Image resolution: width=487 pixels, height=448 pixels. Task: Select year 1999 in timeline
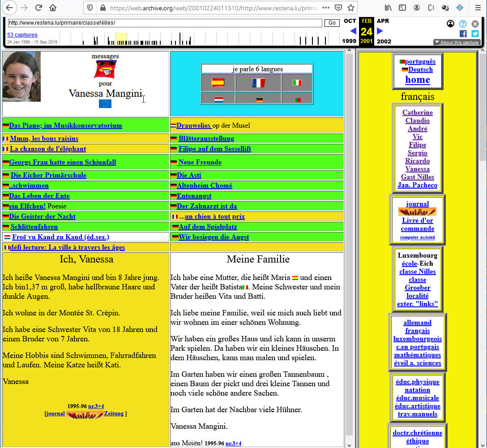tap(349, 41)
